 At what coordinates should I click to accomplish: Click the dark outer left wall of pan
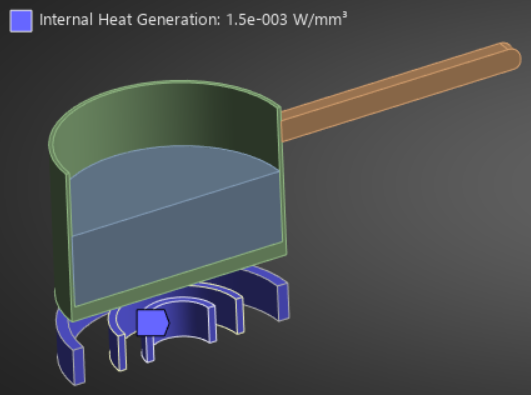coord(60,237)
